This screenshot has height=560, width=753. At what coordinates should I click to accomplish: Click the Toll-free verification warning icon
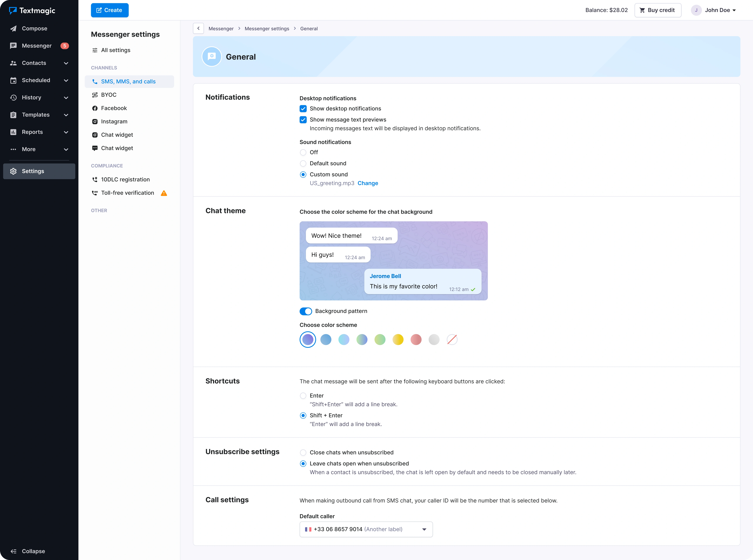(164, 193)
